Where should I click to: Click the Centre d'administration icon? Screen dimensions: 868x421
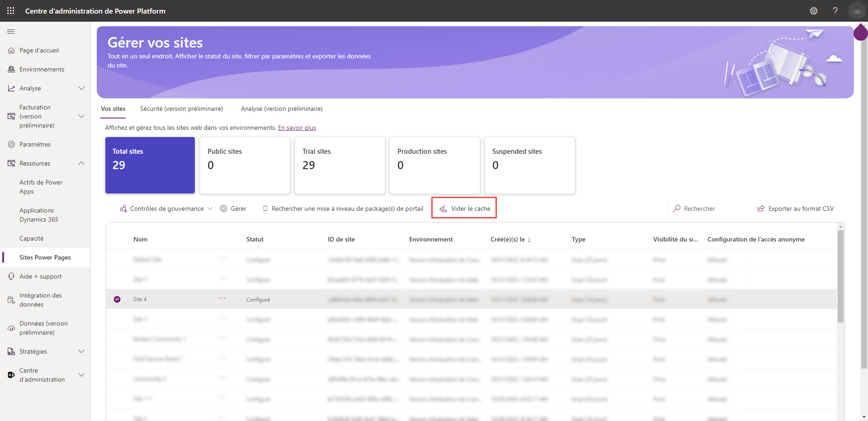[x=11, y=375]
